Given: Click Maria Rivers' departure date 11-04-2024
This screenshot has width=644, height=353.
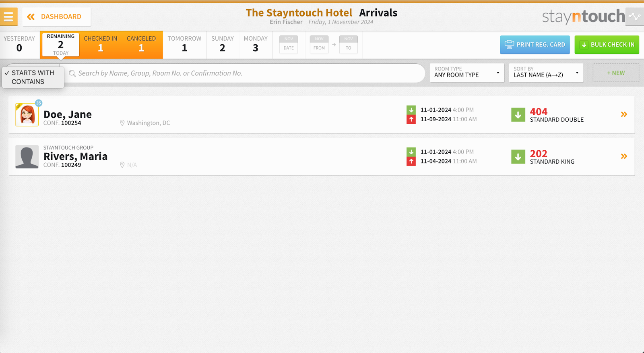Looking at the screenshot, I should click(x=436, y=161).
